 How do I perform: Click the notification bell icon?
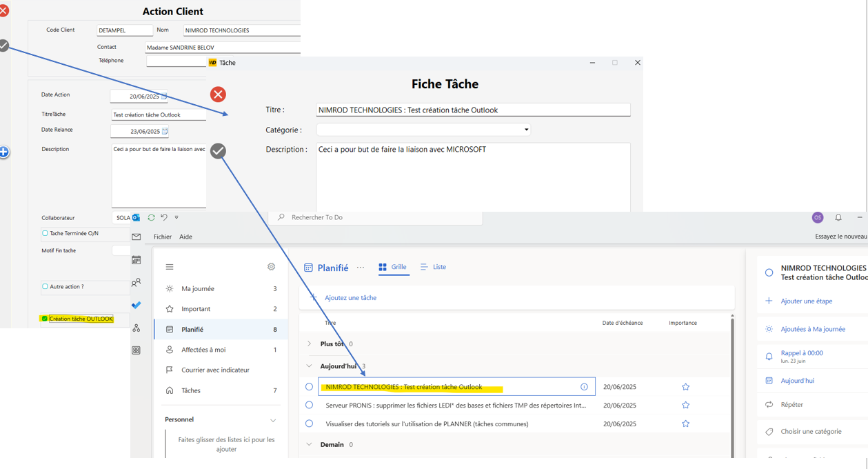pyautogui.click(x=838, y=217)
